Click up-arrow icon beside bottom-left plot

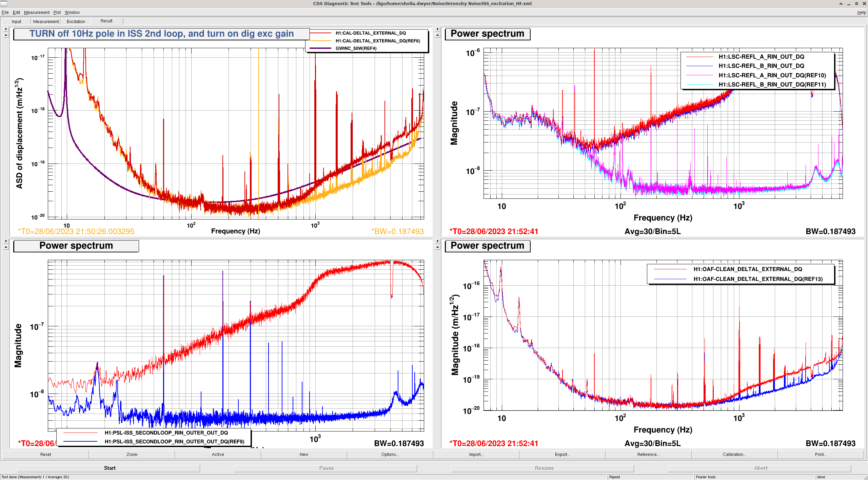(6, 247)
